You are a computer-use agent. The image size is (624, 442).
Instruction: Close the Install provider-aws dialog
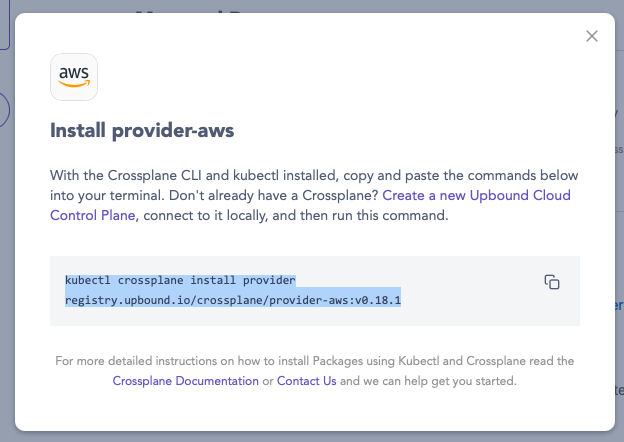pos(592,36)
